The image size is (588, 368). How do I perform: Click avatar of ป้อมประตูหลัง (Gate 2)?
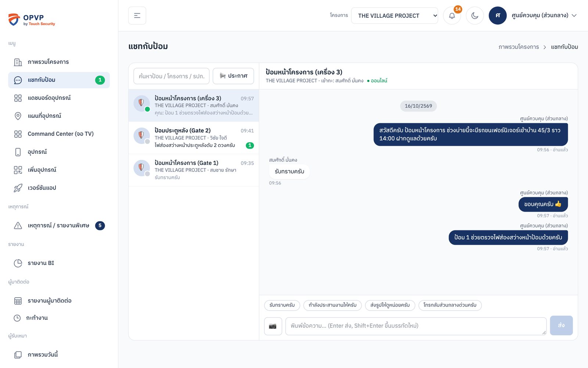pyautogui.click(x=141, y=136)
